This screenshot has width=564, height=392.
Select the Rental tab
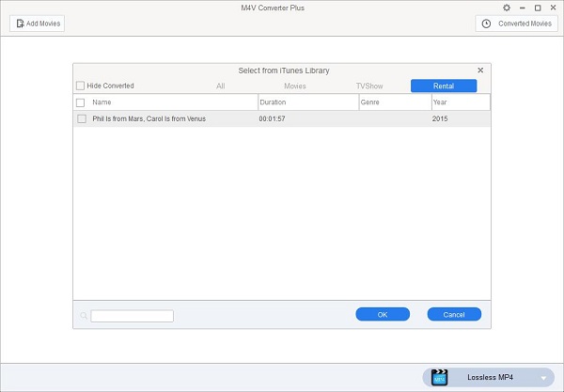444,86
